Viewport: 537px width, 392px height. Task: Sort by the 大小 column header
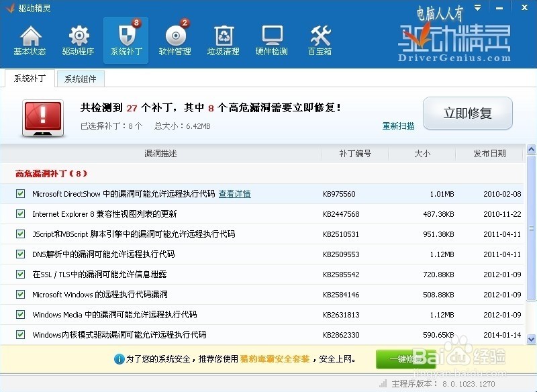422,153
